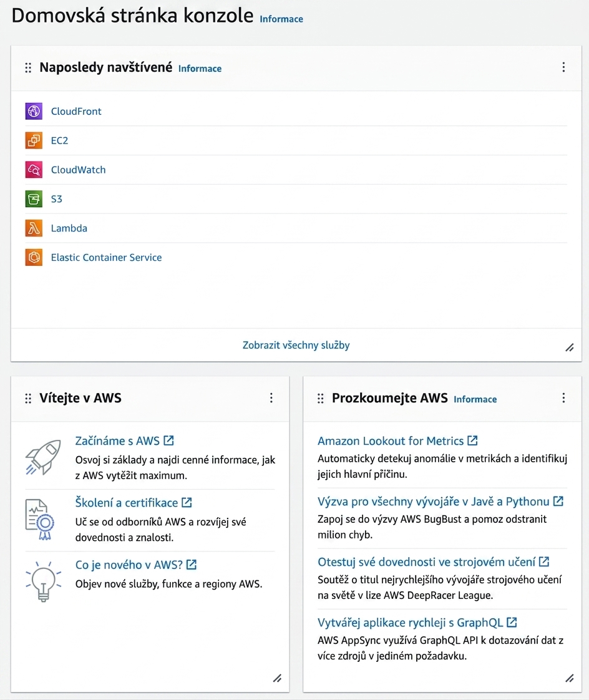Screen dimensions: 589x700
Task: Click Zobrazit všechny služby link
Action: (x=296, y=345)
